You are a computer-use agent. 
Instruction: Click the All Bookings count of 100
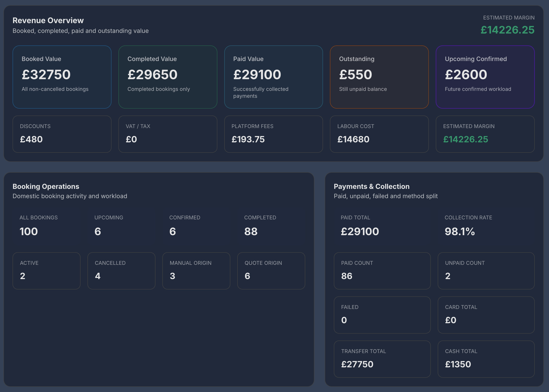(29, 231)
